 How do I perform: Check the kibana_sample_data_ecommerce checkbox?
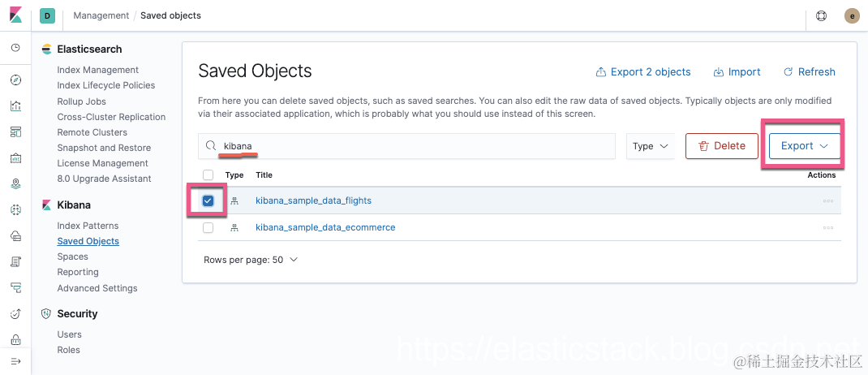pyautogui.click(x=208, y=227)
